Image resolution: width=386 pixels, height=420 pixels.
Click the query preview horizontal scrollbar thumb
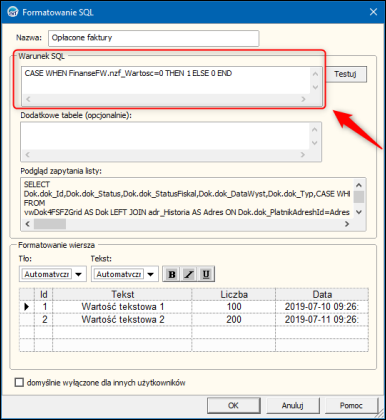point(50,224)
